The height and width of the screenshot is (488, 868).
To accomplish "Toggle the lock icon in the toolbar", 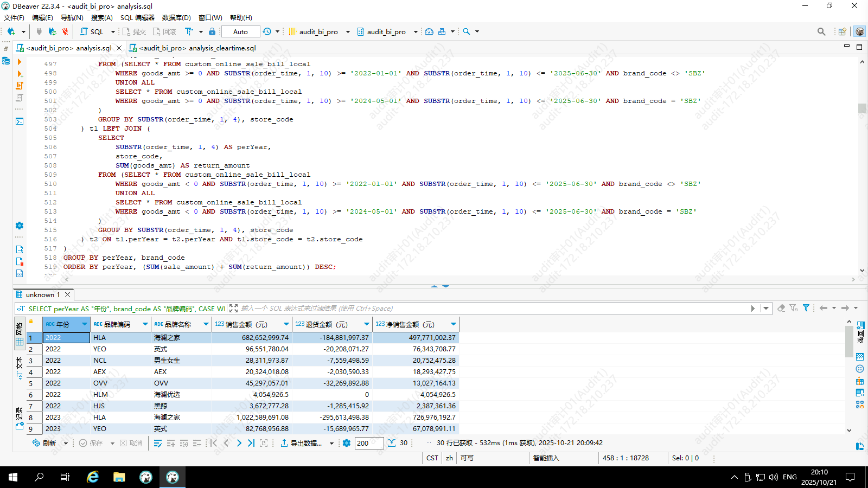I will [x=212, y=31].
